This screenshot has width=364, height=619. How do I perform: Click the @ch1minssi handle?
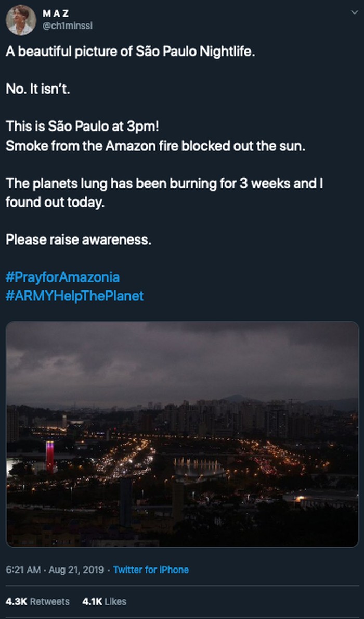(68, 26)
